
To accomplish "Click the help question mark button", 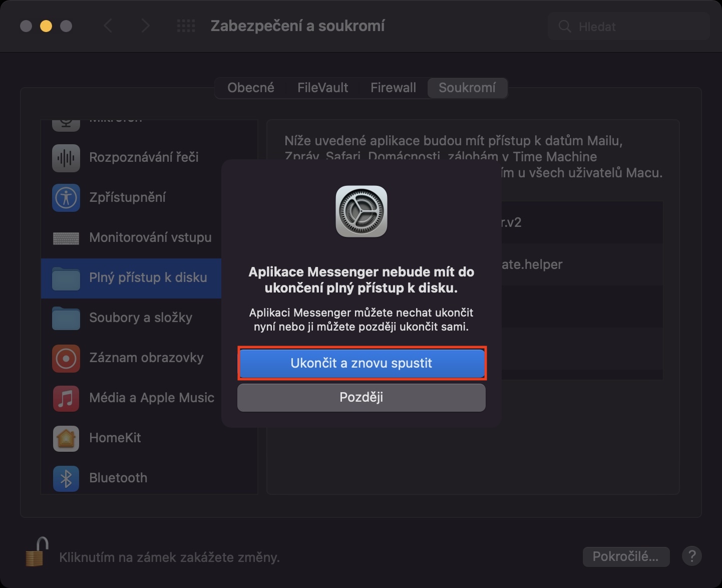I will (692, 556).
